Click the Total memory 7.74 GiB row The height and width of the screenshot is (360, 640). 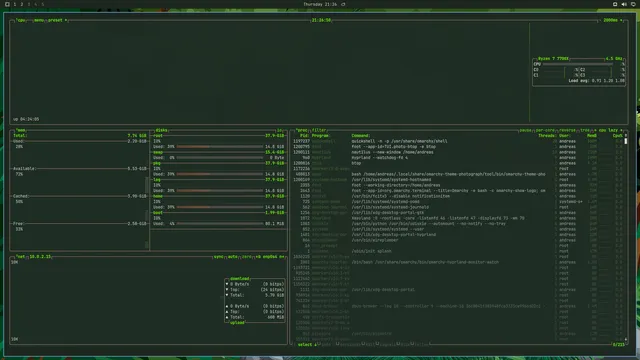point(80,136)
